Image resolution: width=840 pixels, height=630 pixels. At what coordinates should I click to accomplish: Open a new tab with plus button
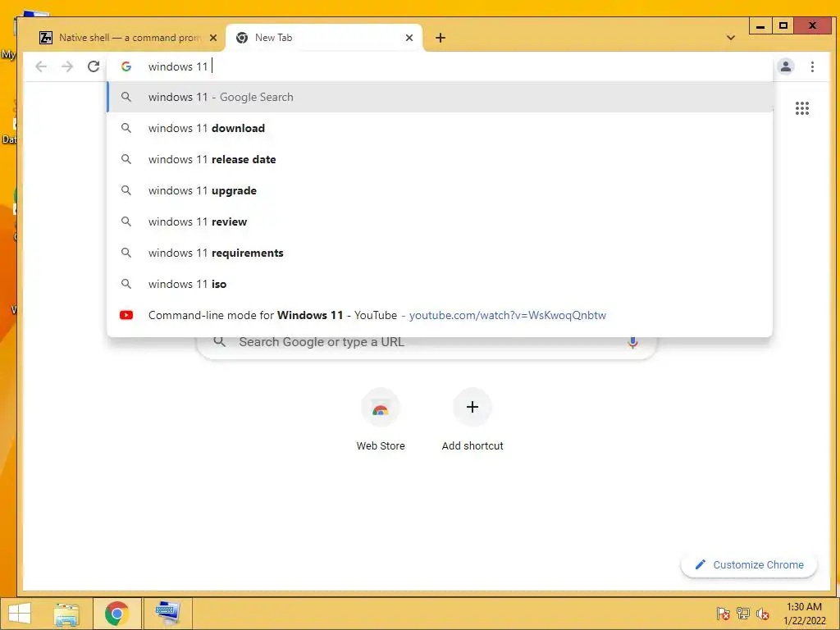pos(441,38)
